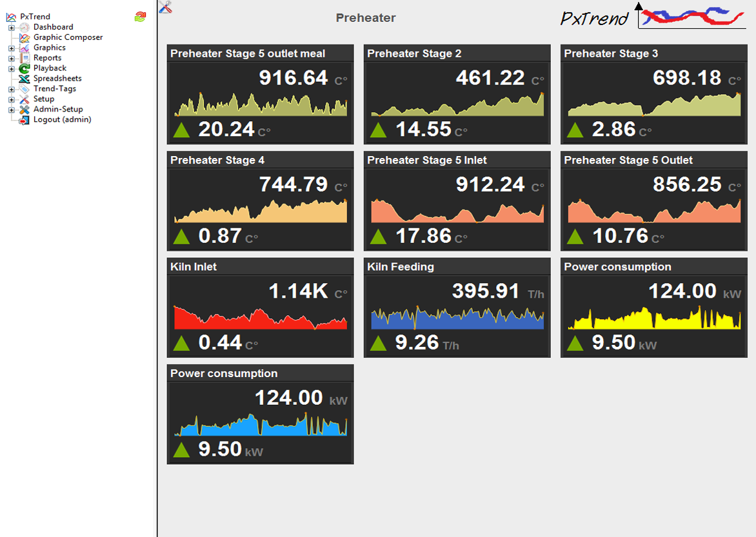Click the yellow Power consumption trend chart
The image size is (756, 537).
pos(654,318)
